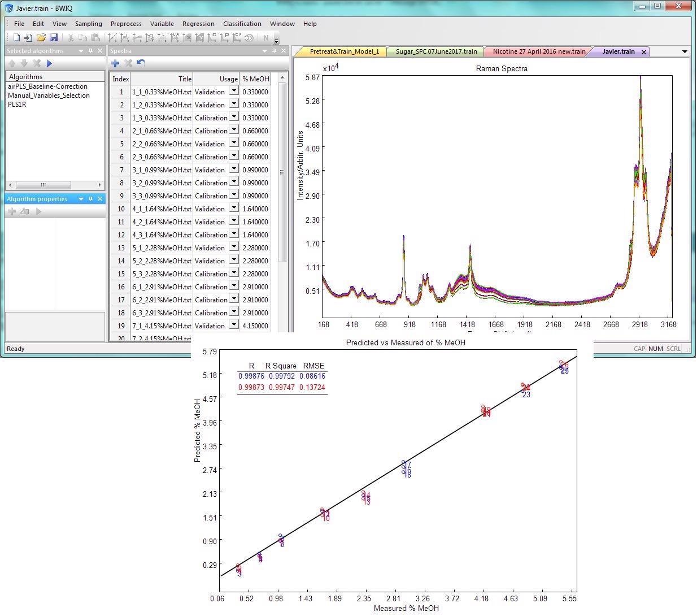Viewport: 697px width, 616px height.
Task: Open Usage dropdown for spectrum row 1
Action: [234, 92]
